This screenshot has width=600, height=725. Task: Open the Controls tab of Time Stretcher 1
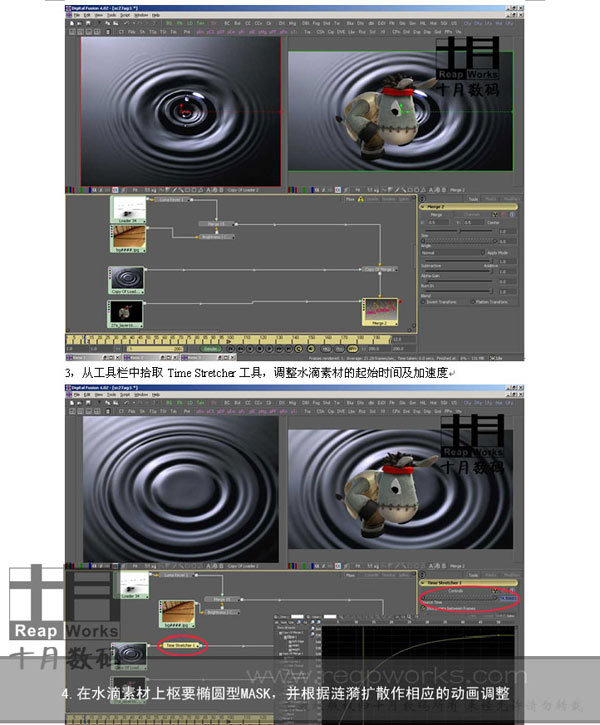pyautogui.click(x=455, y=591)
